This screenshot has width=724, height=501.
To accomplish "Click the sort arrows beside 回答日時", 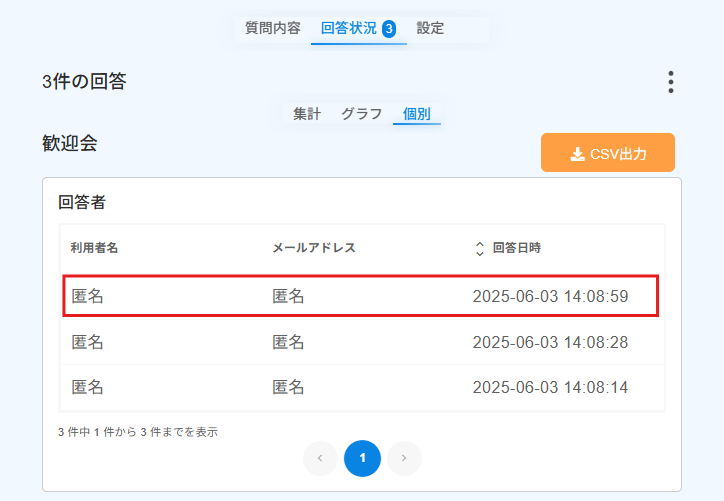I will 479,248.
